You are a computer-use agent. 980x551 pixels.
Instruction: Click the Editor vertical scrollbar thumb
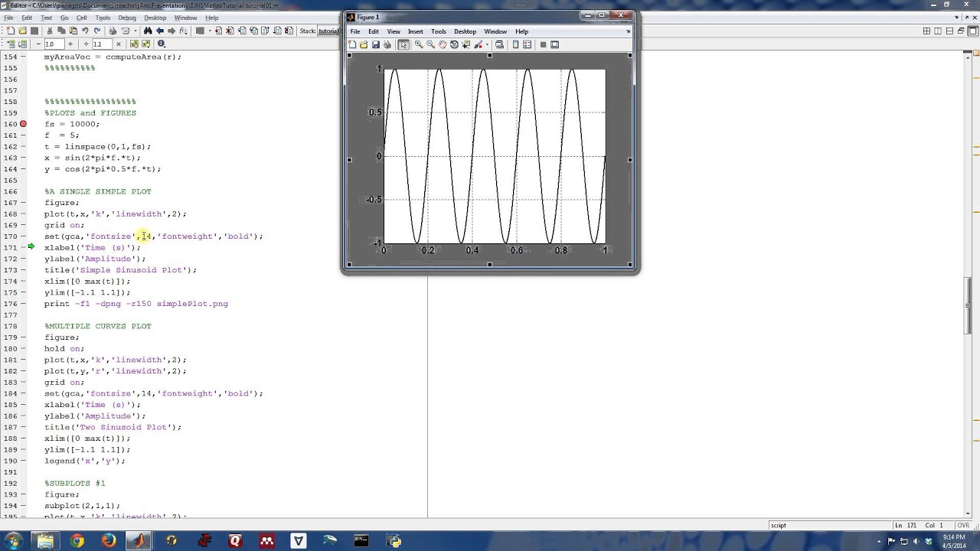click(x=968, y=306)
